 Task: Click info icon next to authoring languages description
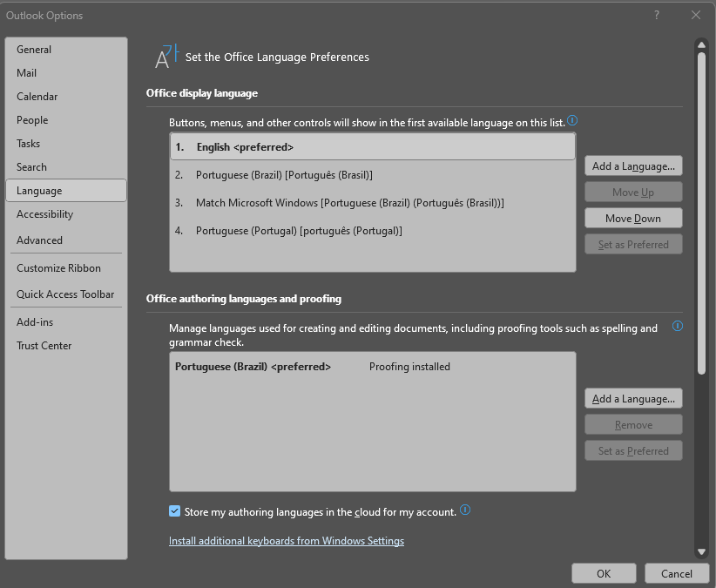point(677,326)
